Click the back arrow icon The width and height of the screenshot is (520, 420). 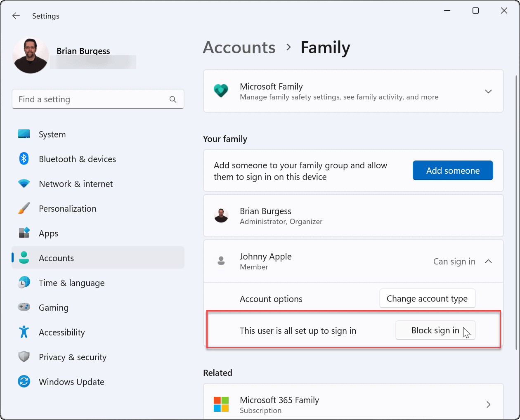(x=16, y=16)
